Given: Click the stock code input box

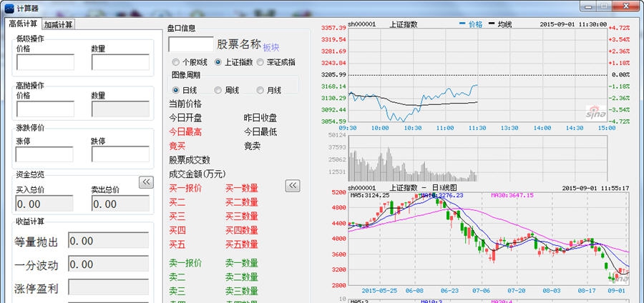Looking at the screenshot, I should point(191,44).
